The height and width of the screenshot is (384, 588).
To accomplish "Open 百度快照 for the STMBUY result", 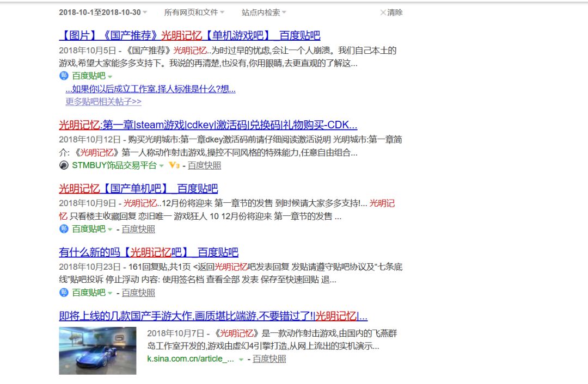I will tap(204, 165).
